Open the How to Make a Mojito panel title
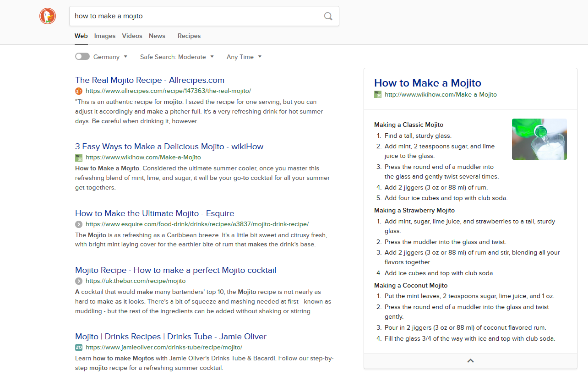588x386 pixels. pos(428,83)
